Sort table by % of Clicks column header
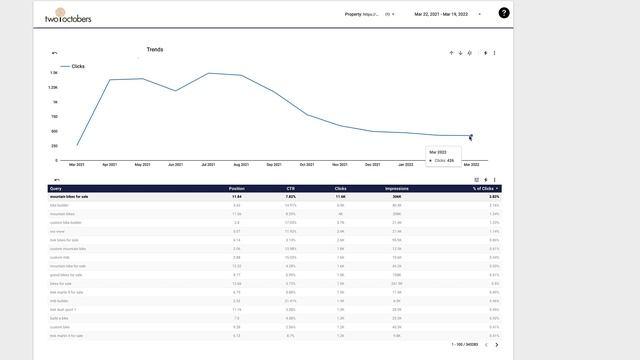Viewport: 640px width, 360px height. click(483, 189)
